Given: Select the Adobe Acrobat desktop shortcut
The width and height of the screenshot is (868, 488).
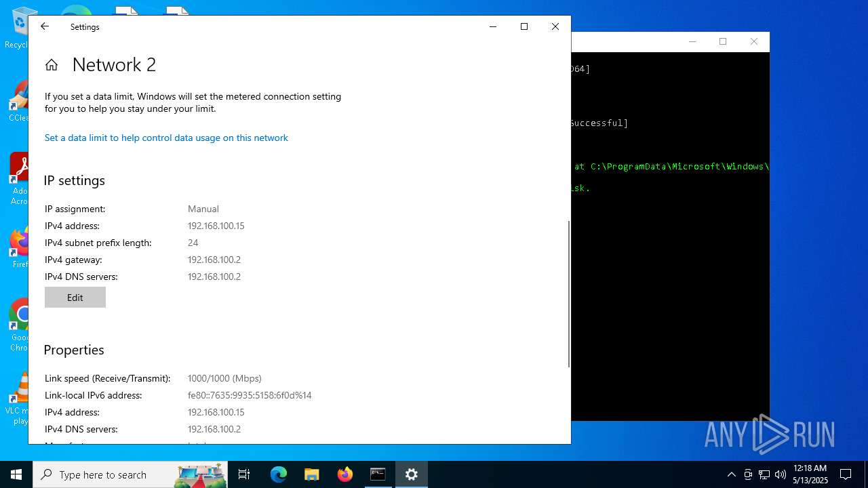Looking at the screenshot, I should tap(18, 180).
